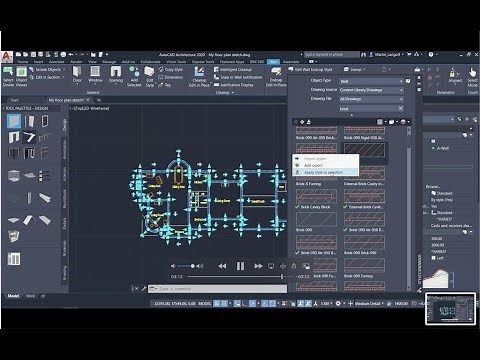This screenshot has height=360, width=480.
Task: Open the Annotate ribbon tab
Action: (56, 62)
